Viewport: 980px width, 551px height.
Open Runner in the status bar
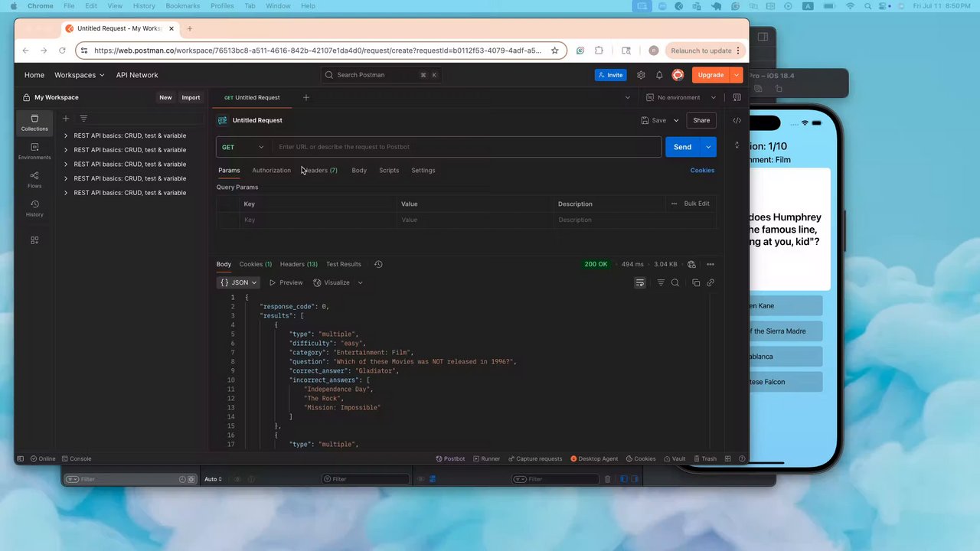click(486, 458)
